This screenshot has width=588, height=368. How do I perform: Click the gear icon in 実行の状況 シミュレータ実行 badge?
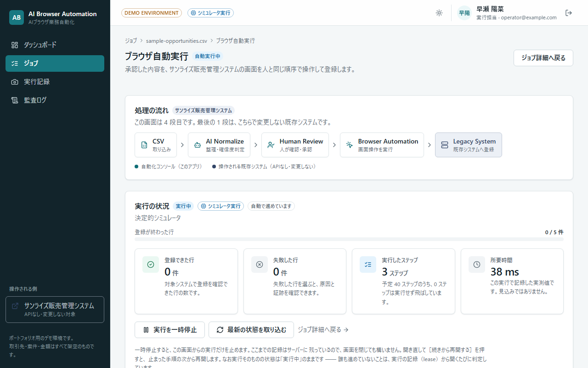(x=204, y=206)
